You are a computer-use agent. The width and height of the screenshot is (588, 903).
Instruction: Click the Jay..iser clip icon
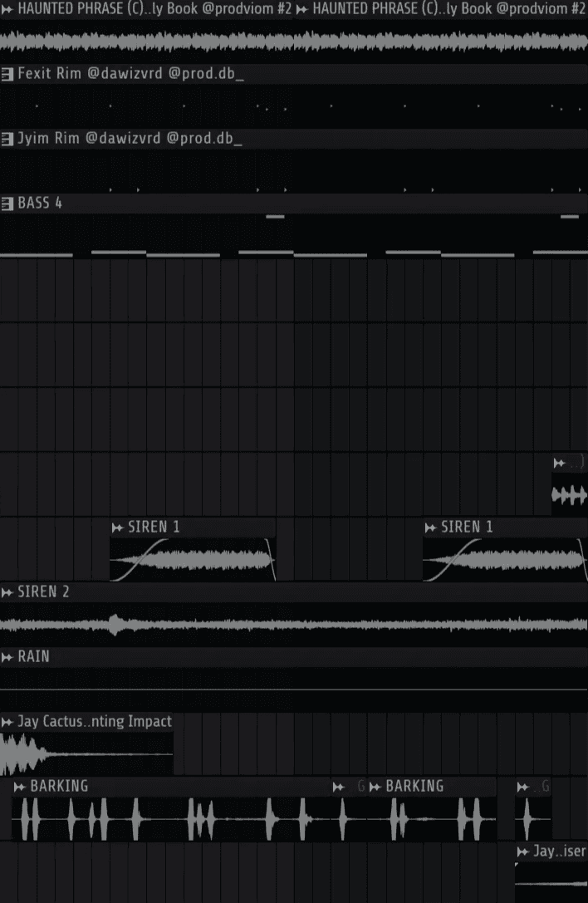(523, 851)
